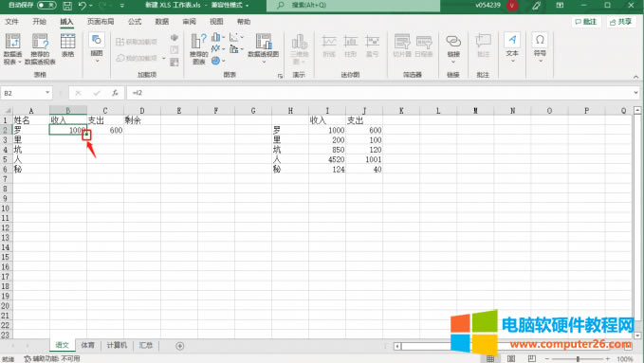Open Recommended Charts icon

198,41
